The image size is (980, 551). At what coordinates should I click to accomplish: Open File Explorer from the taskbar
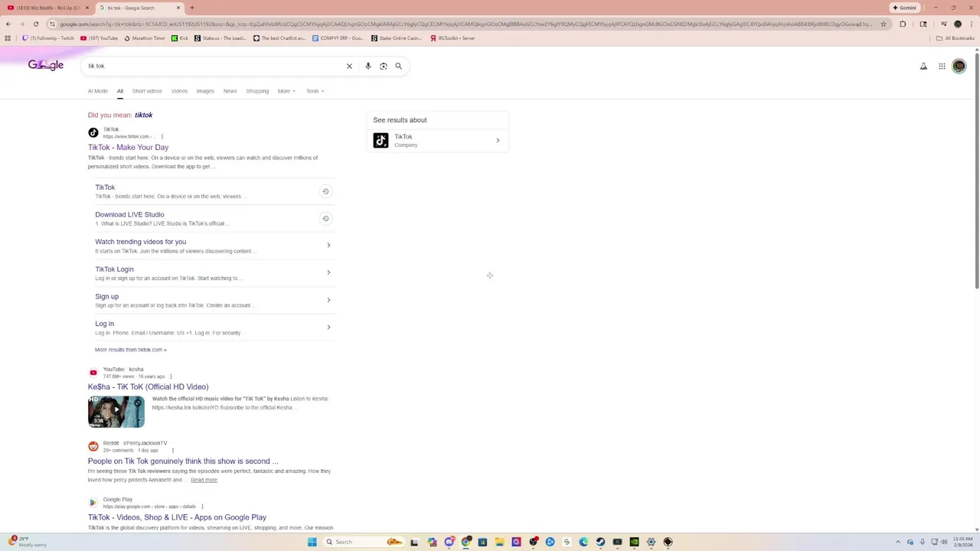point(499,542)
